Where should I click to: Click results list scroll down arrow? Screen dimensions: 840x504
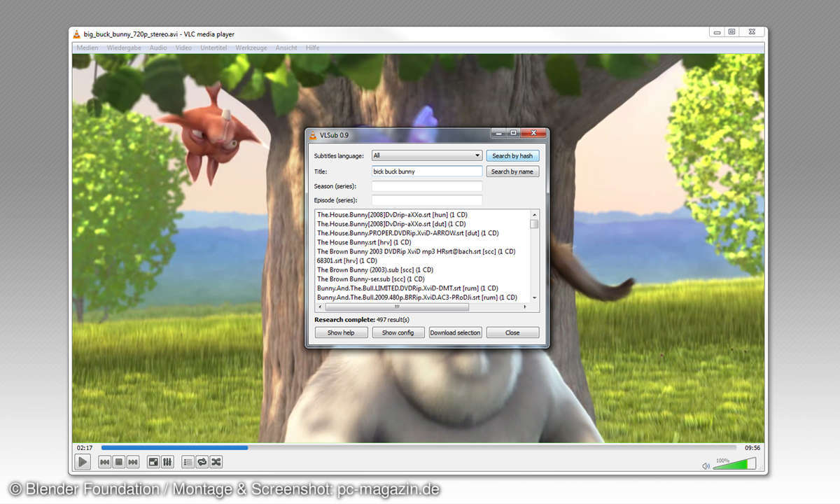[535, 298]
